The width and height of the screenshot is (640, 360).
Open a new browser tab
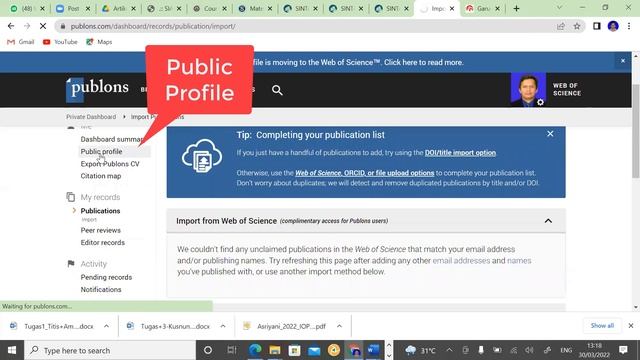click(516, 8)
